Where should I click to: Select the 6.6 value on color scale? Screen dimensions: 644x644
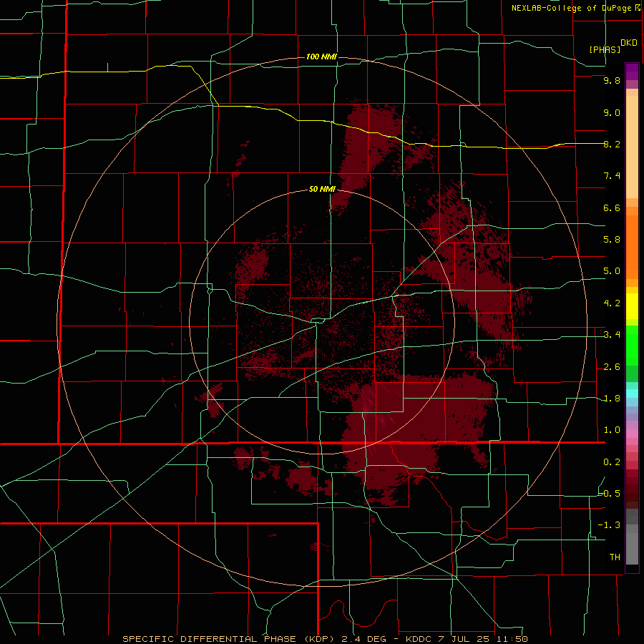612,208
